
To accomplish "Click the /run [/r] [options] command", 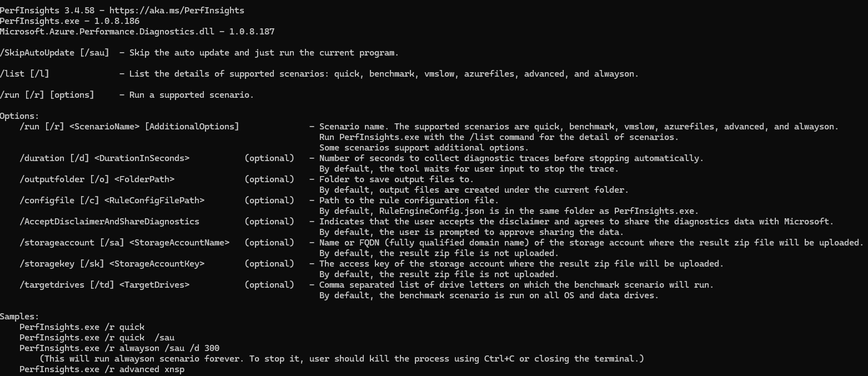I will click(47, 95).
